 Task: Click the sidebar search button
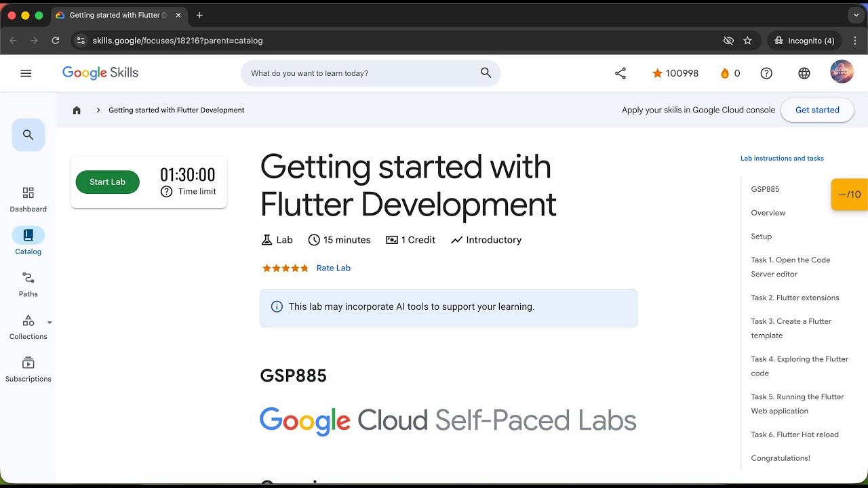pyautogui.click(x=28, y=135)
